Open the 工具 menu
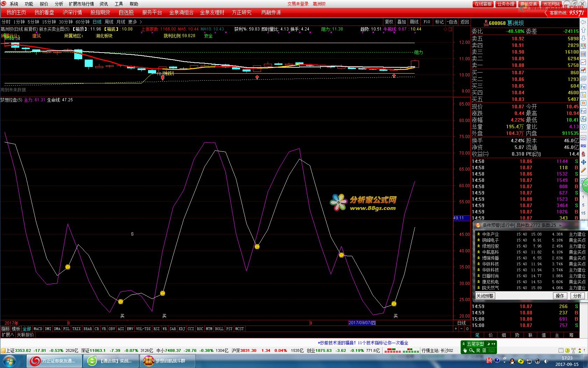 (x=119, y=4)
